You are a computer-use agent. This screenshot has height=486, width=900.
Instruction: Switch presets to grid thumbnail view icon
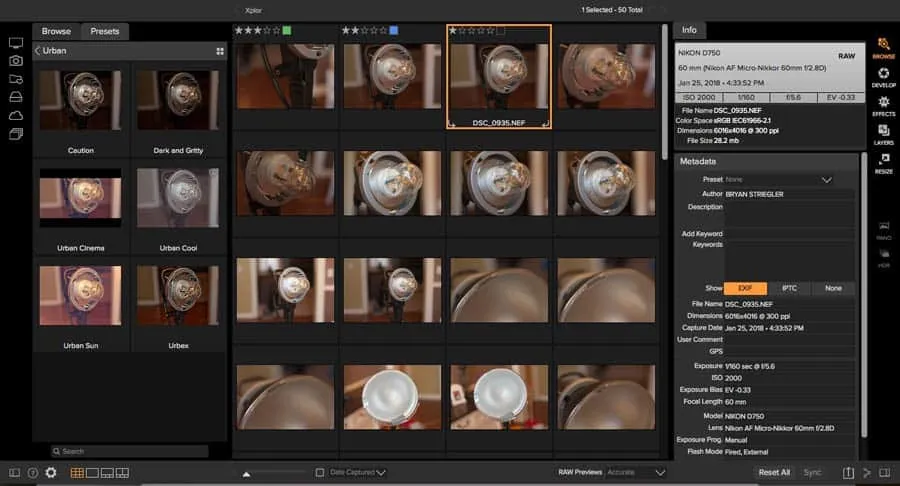click(220, 51)
